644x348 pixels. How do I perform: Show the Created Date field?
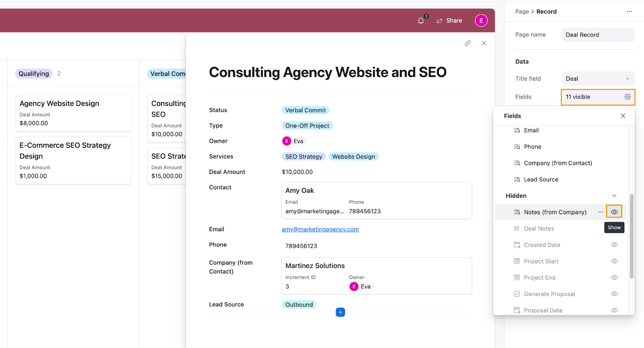click(x=614, y=245)
